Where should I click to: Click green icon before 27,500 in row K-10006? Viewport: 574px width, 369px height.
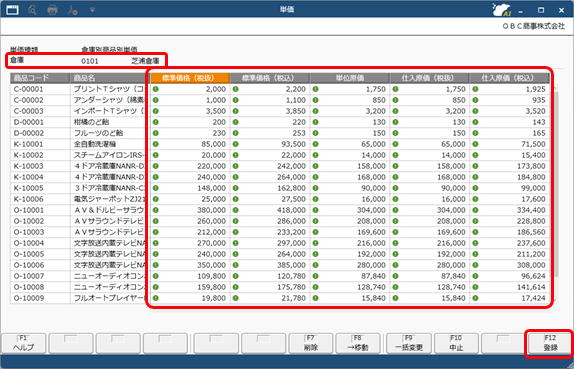click(x=235, y=199)
